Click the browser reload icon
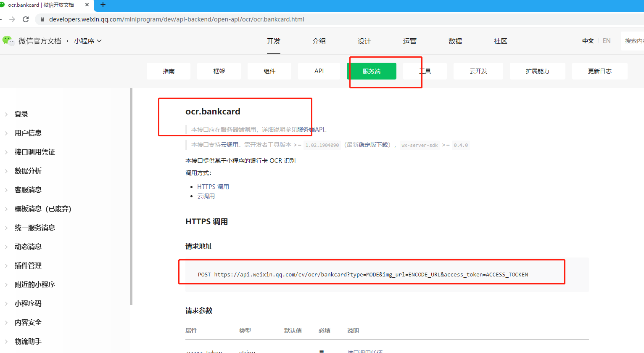This screenshot has width=644, height=353. pos(26,19)
